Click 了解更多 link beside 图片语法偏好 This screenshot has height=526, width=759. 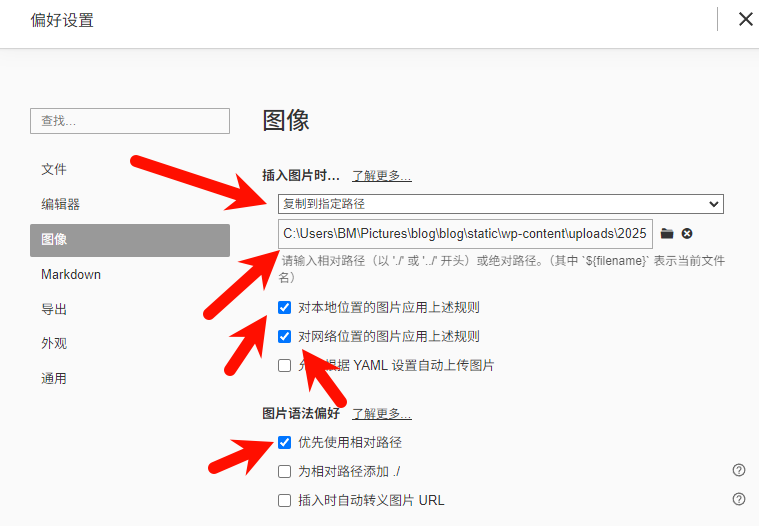(x=381, y=414)
